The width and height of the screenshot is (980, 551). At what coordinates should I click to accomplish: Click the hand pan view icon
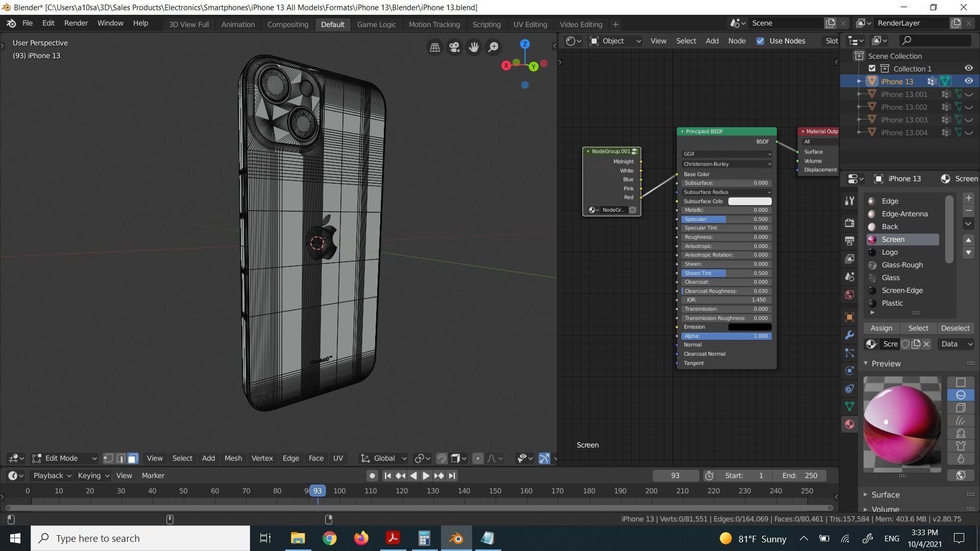click(x=474, y=47)
